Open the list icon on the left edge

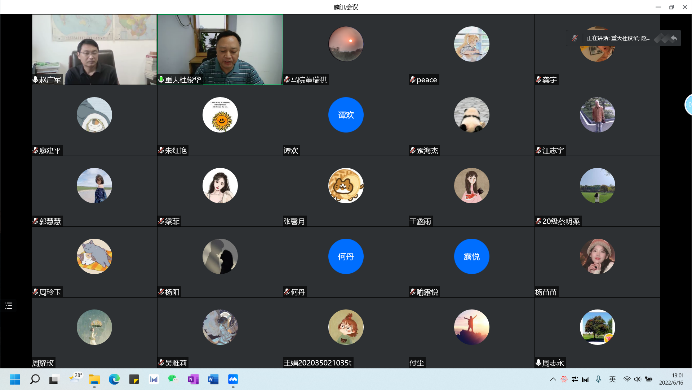coord(8,305)
